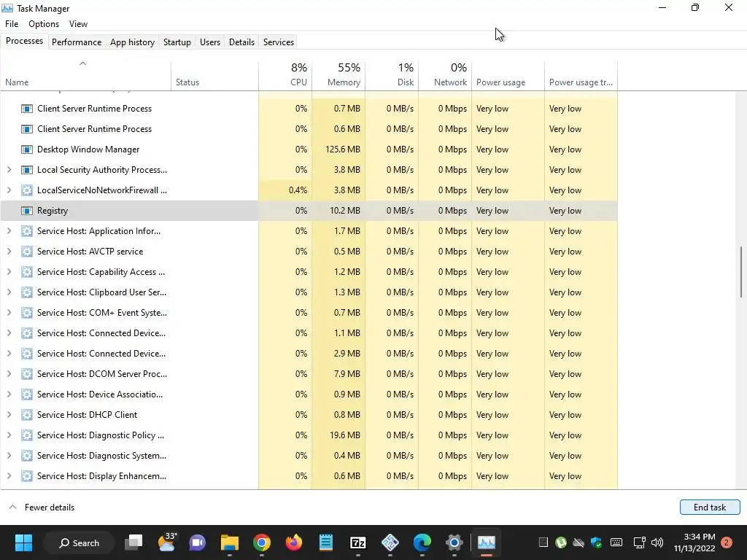Sort by the Name column header

(86, 75)
